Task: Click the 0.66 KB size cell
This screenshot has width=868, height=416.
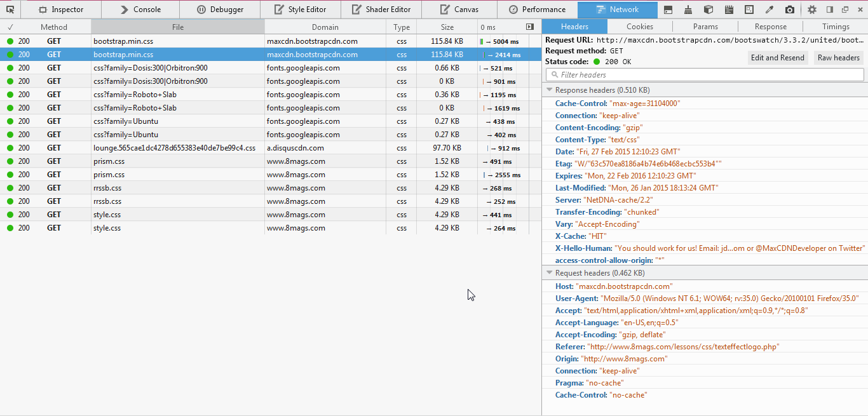Action: [x=447, y=68]
